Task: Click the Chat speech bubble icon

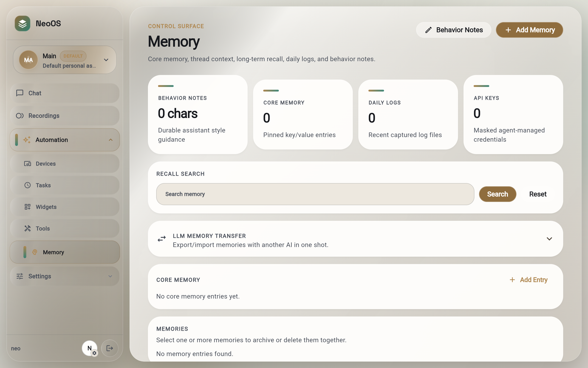Action: click(20, 93)
